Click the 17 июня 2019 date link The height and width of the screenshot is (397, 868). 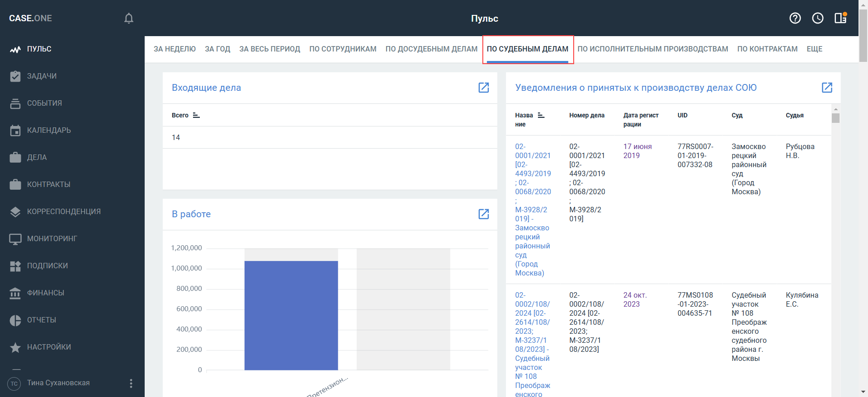coord(637,151)
